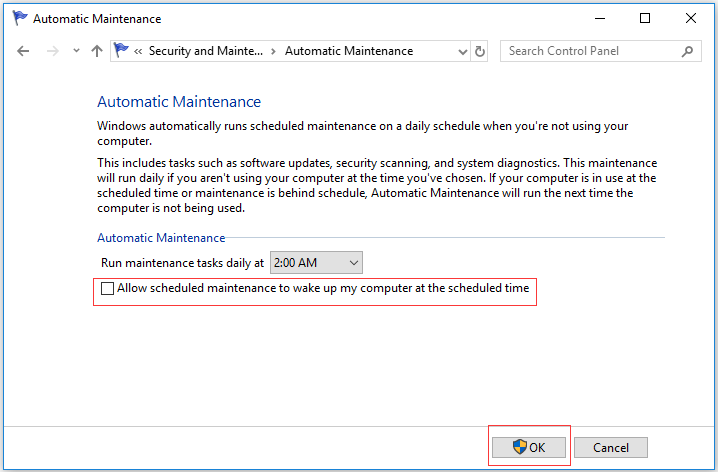Refresh the Automatic Maintenance page

(x=479, y=51)
